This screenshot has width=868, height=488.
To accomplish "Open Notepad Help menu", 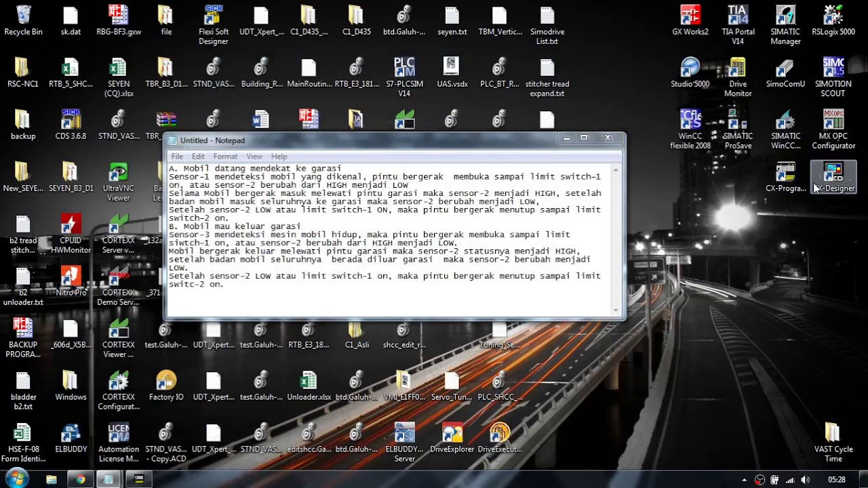I will point(279,157).
